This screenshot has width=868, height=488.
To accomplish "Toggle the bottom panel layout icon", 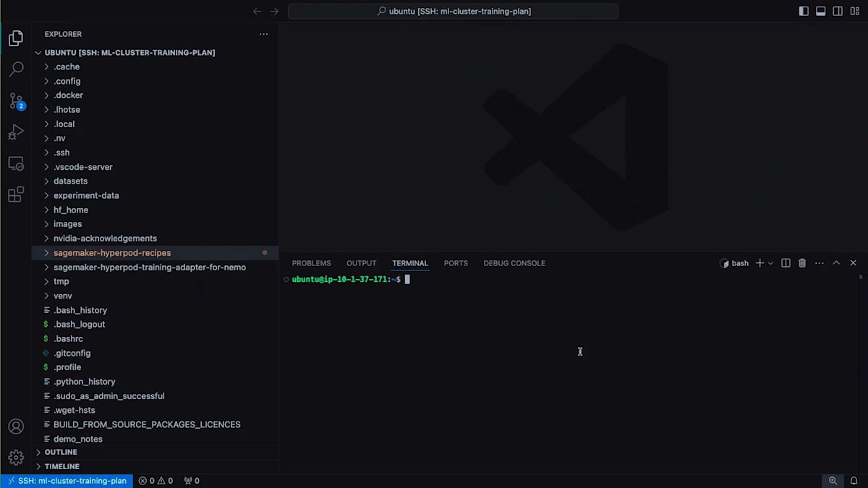I will pyautogui.click(x=821, y=11).
